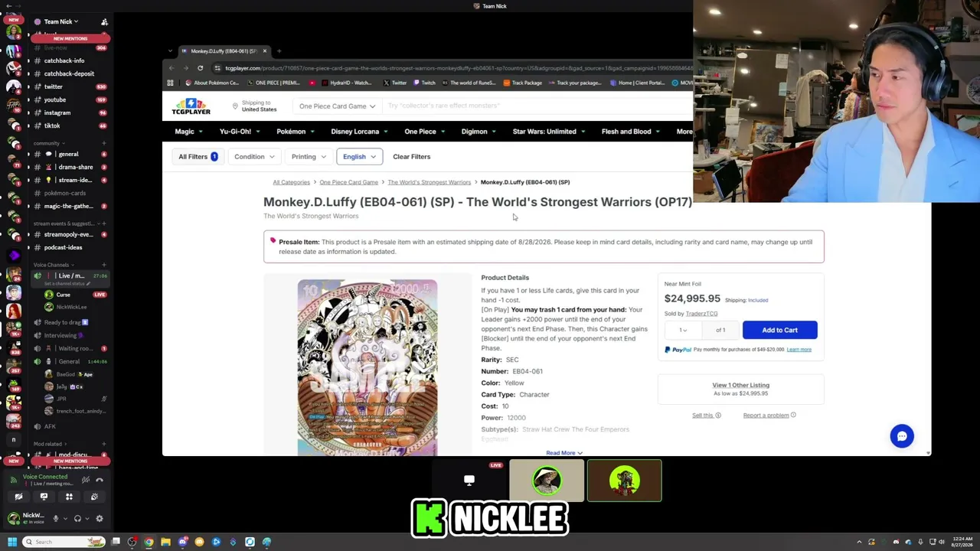Open the Magic menu
The width and height of the screenshot is (980, 551).
pyautogui.click(x=188, y=132)
